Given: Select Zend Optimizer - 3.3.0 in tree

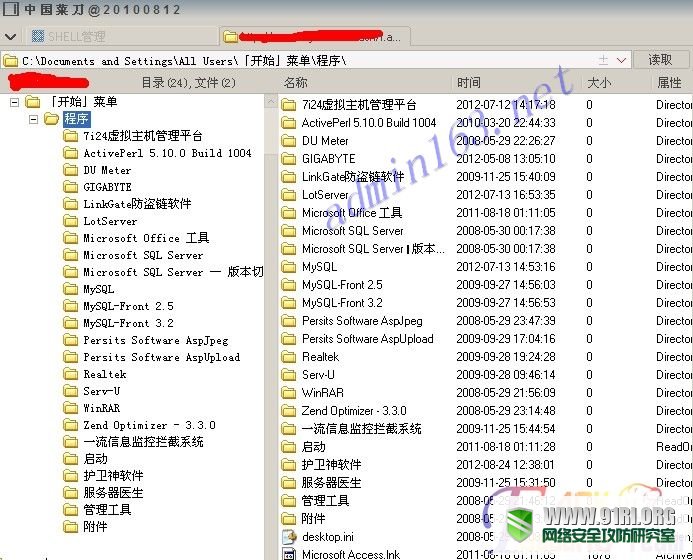Looking at the screenshot, I should pos(149,425).
